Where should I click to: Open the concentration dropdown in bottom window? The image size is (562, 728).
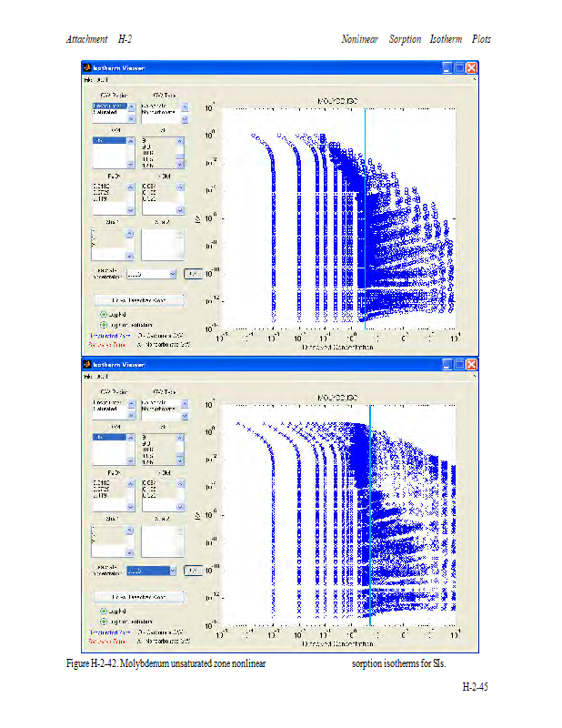[171, 571]
